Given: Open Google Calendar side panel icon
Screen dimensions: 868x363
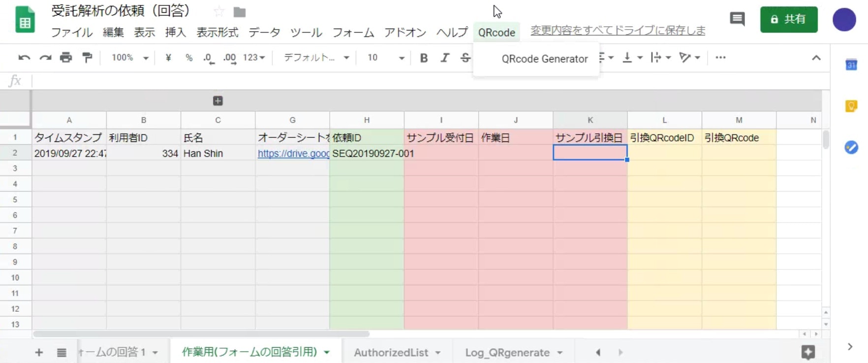Looking at the screenshot, I should point(851,65).
